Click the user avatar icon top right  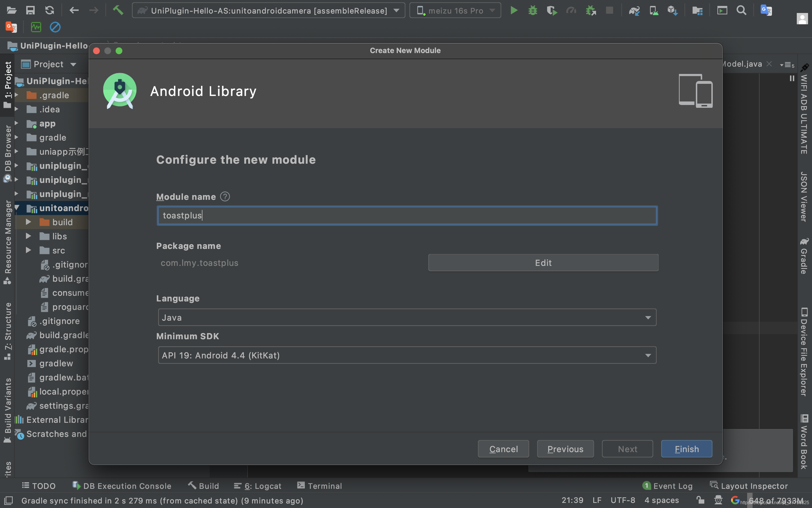(x=802, y=18)
